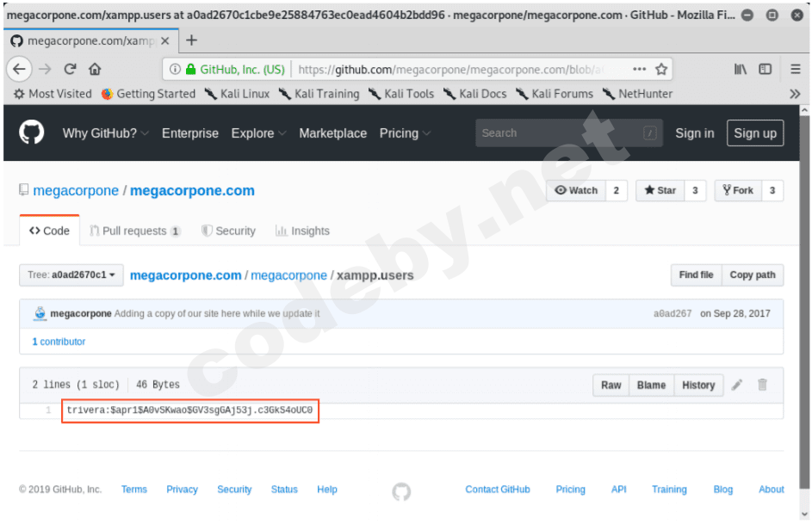Open the megacorpone owner link

(76, 191)
